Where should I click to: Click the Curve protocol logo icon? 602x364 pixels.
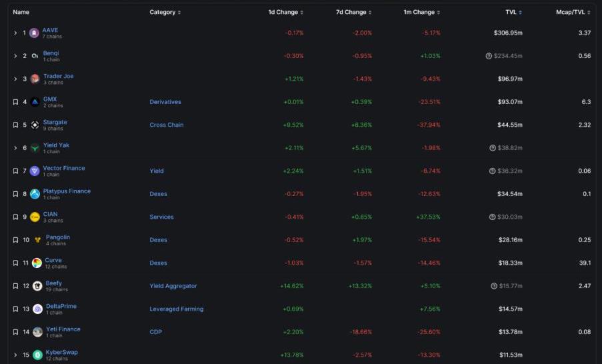tap(37, 263)
